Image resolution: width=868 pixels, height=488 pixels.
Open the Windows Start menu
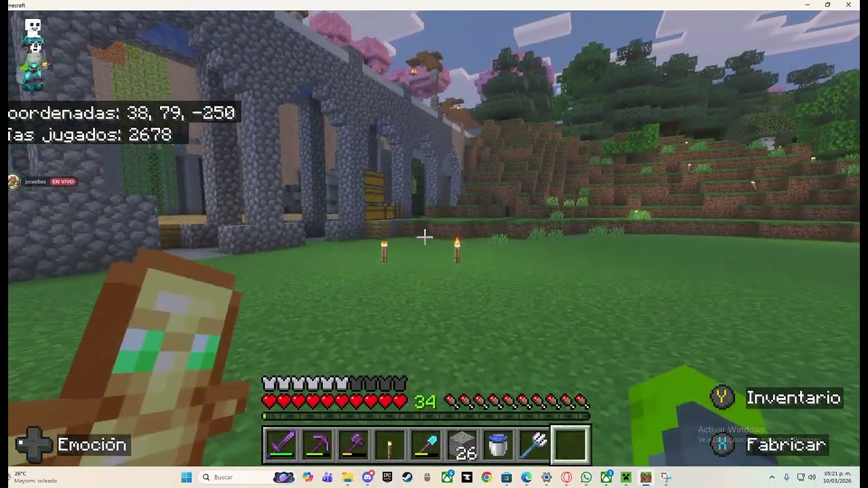pyautogui.click(x=186, y=477)
